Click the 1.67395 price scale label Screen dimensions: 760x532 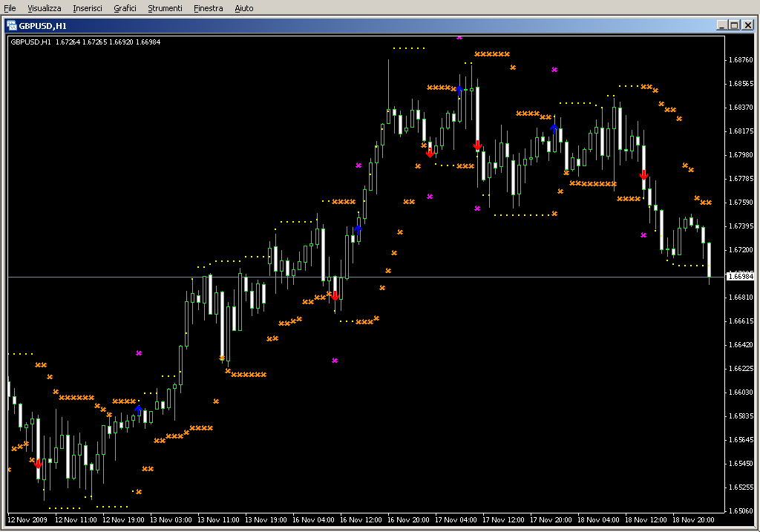(741, 226)
